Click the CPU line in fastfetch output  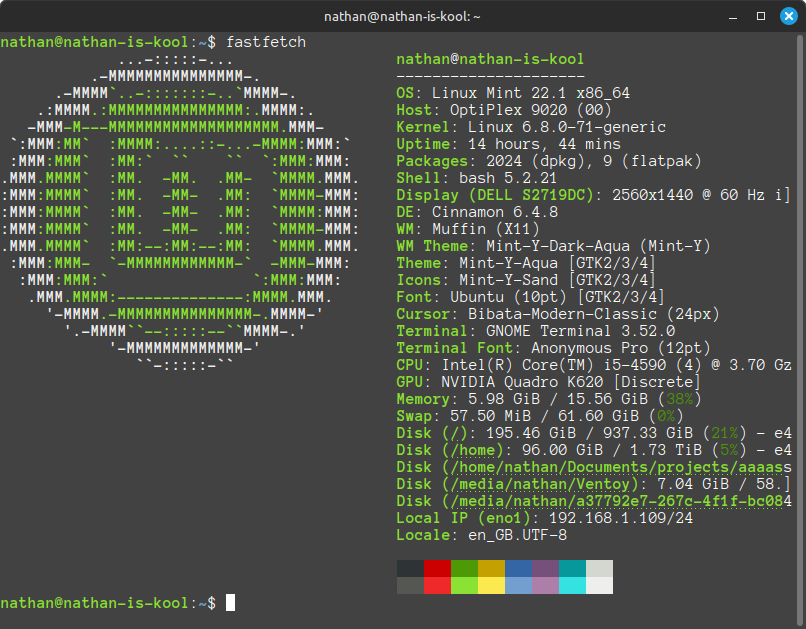tap(594, 365)
